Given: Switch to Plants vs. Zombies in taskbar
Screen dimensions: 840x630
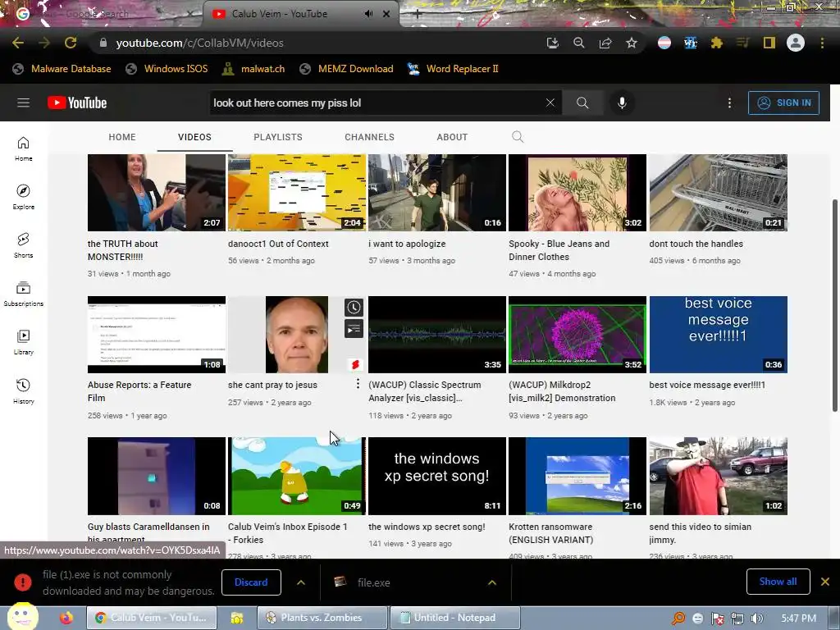Looking at the screenshot, I should point(322,618).
